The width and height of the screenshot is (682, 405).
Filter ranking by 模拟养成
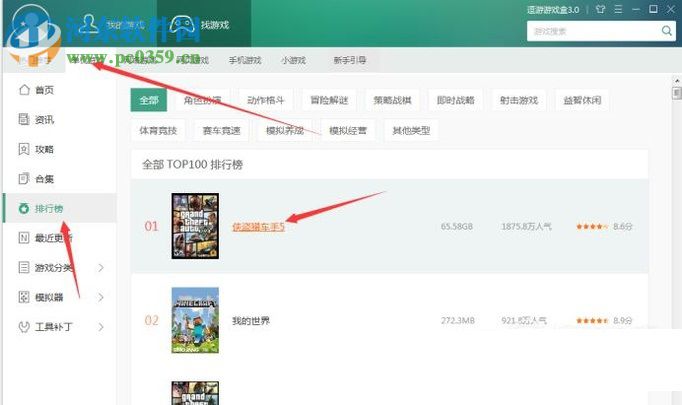pyautogui.click(x=285, y=130)
